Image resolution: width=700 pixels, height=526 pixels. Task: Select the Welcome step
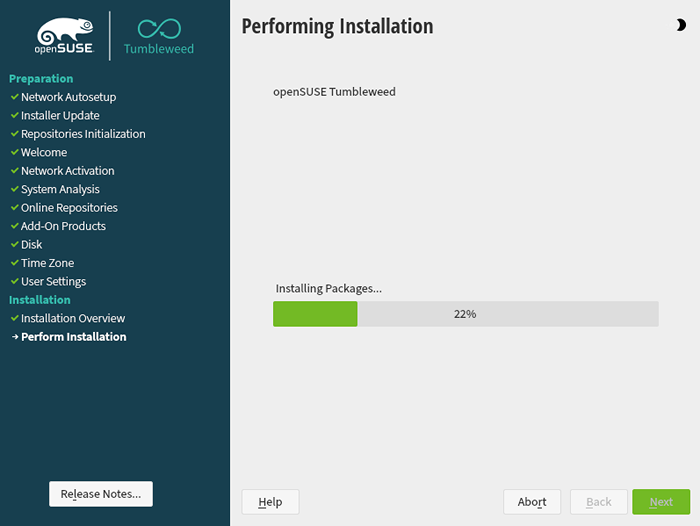click(x=44, y=152)
